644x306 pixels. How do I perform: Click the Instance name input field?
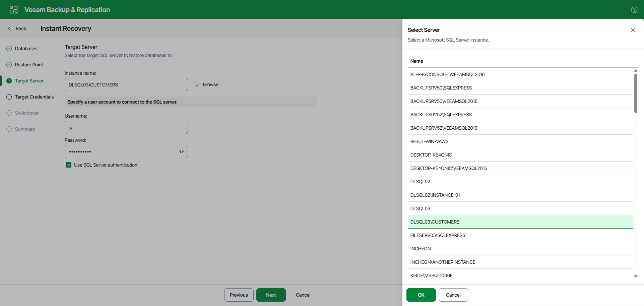126,84
